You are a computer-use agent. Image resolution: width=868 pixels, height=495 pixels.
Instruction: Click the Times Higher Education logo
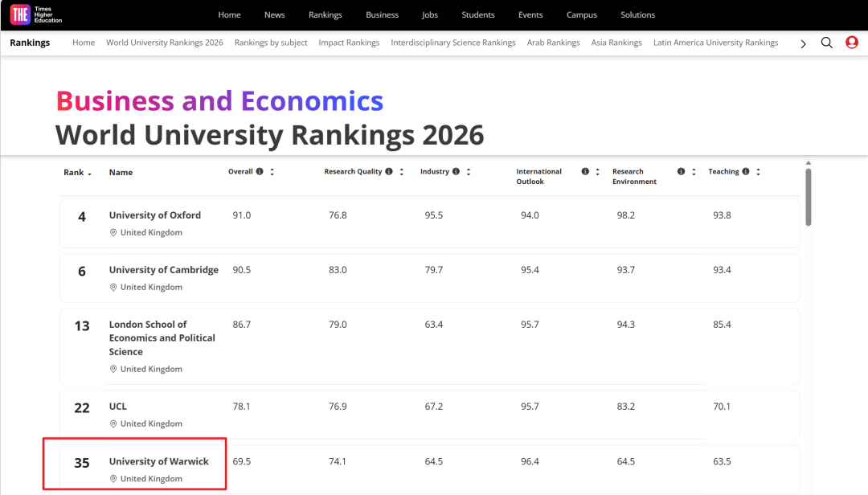click(x=35, y=14)
